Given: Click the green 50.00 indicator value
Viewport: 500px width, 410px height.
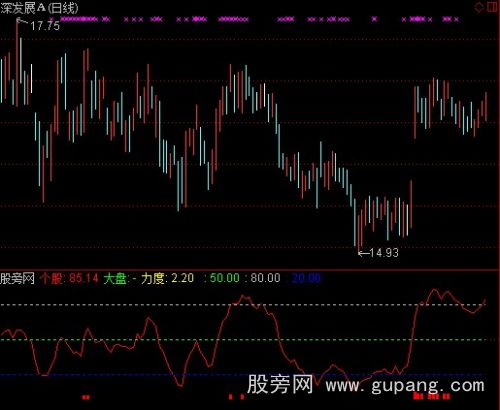Looking at the screenshot, I should click(224, 278).
